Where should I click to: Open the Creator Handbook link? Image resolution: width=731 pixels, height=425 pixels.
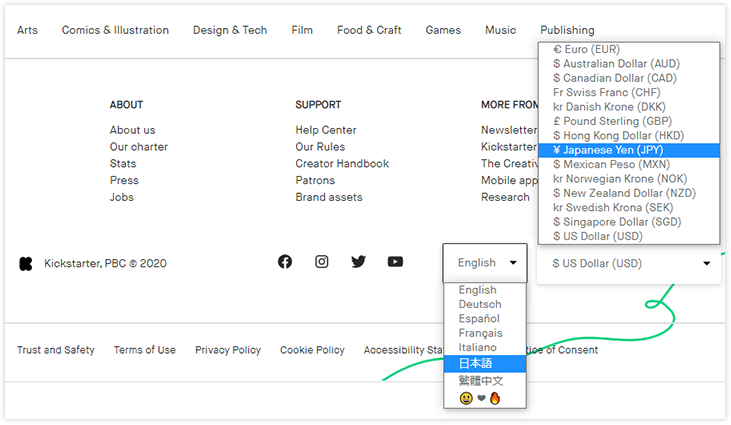(342, 164)
